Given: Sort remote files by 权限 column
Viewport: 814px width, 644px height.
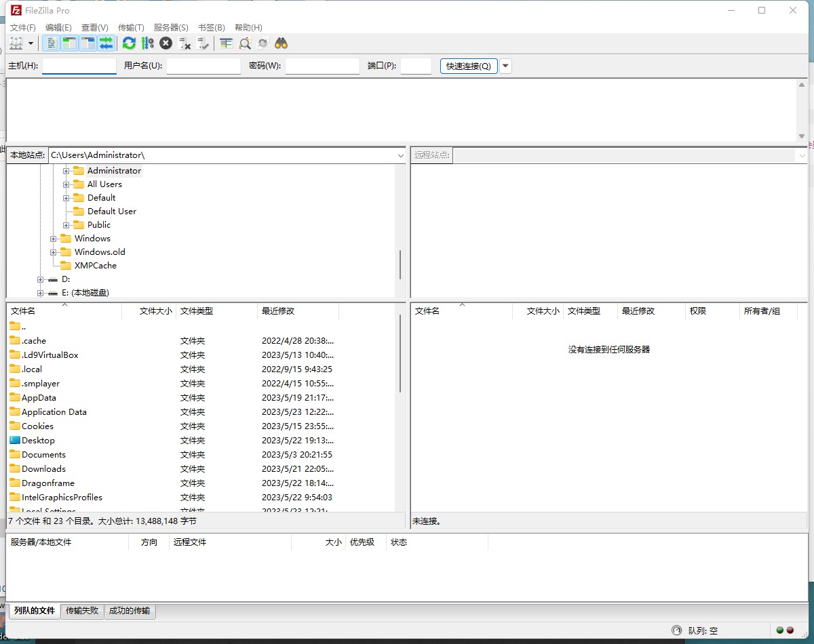Looking at the screenshot, I should (712, 311).
